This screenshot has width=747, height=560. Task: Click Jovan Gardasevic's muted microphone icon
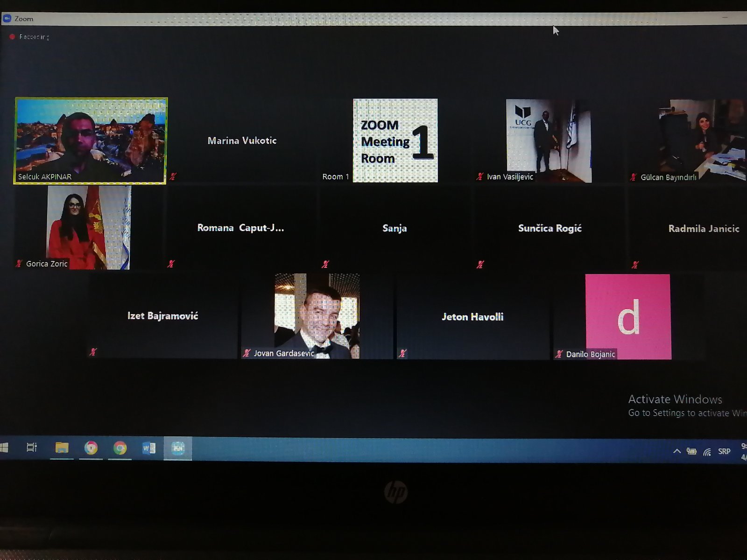pyautogui.click(x=247, y=353)
